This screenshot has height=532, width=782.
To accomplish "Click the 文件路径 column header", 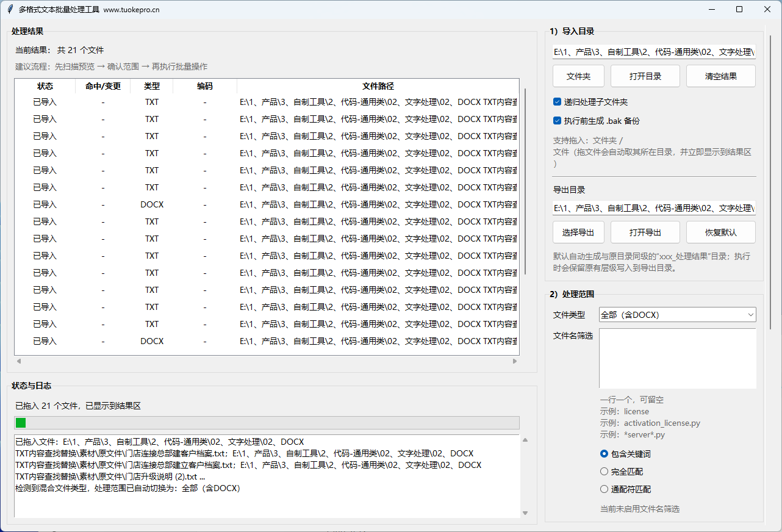I will [378, 86].
